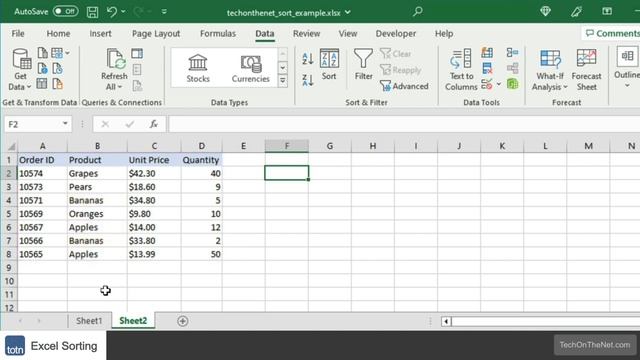
Task: Go to the Formulas tab
Action: point(218,33)
